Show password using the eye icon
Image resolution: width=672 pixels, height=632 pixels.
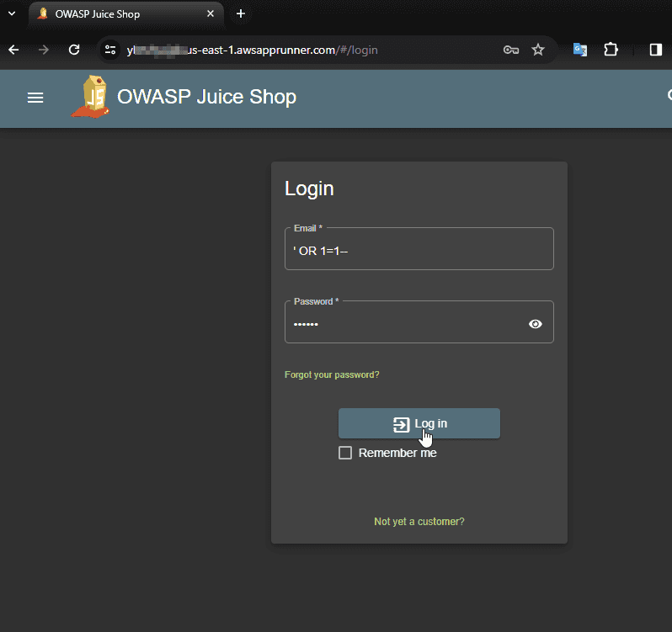click(x=536, y=324)
